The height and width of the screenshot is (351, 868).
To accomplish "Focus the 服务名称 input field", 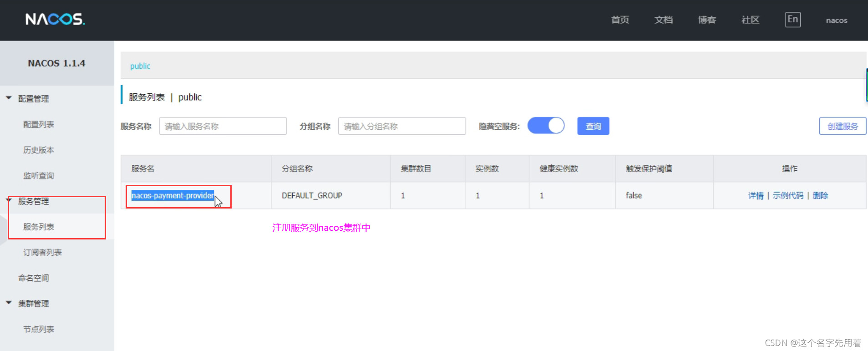I will [223, 126].
